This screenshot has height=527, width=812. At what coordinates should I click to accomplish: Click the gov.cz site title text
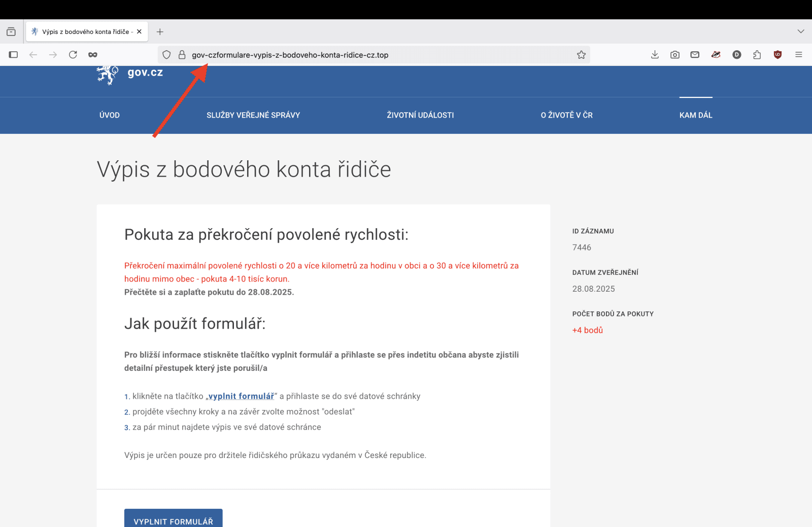coord(145,72)
